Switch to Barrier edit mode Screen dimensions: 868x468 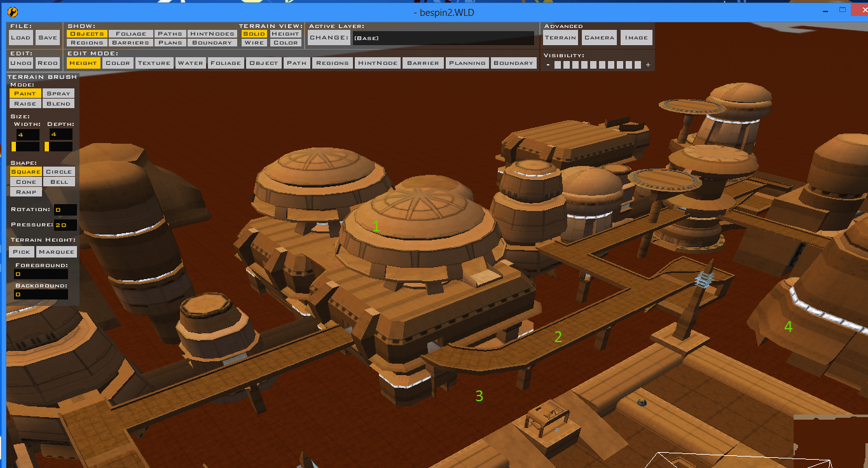[423, 63]
